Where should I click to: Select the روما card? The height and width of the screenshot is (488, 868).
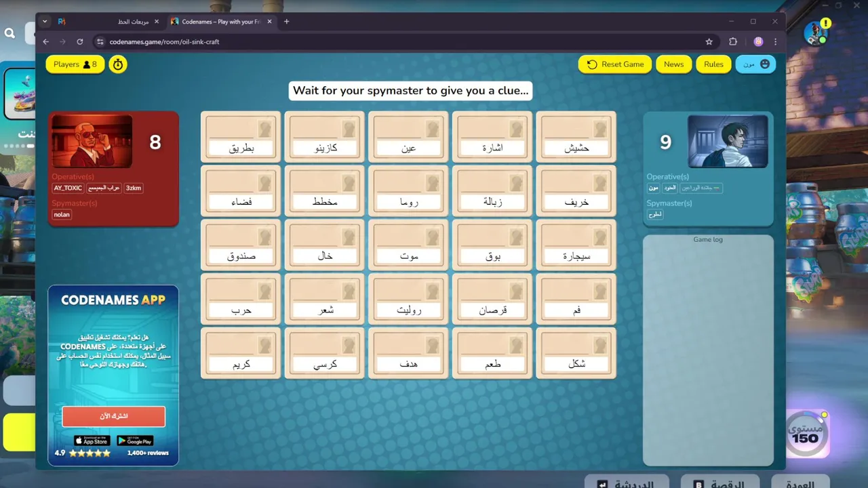click(x=408, y=190)
